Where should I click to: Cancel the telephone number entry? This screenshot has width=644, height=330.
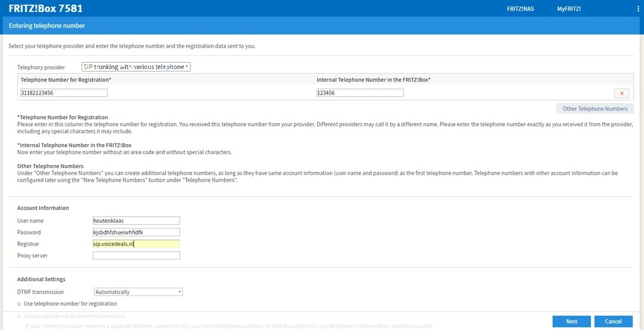[613, 321]
